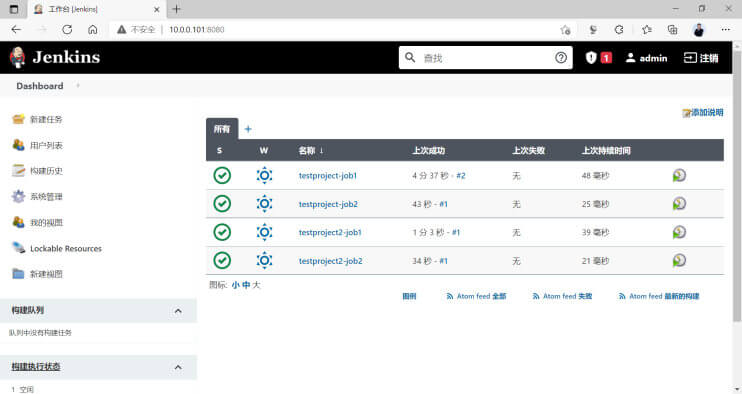Click the weather sun icon for testproject2-job1
The height and width of the screenshot is (394, 742).
[265, 232]
